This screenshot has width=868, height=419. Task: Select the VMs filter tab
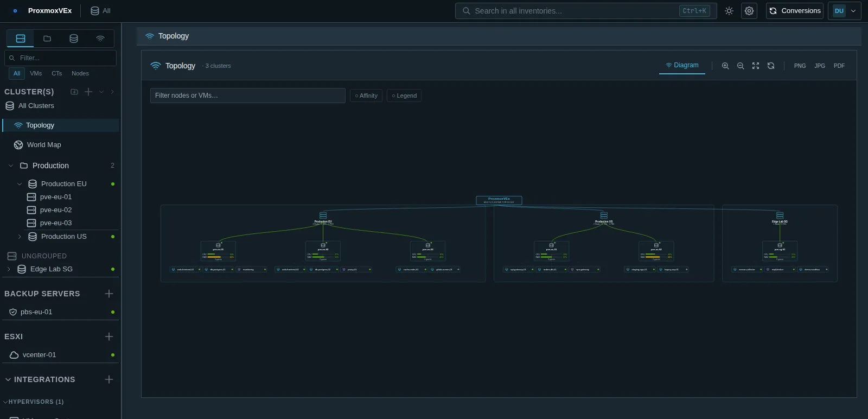pos(36,73)
